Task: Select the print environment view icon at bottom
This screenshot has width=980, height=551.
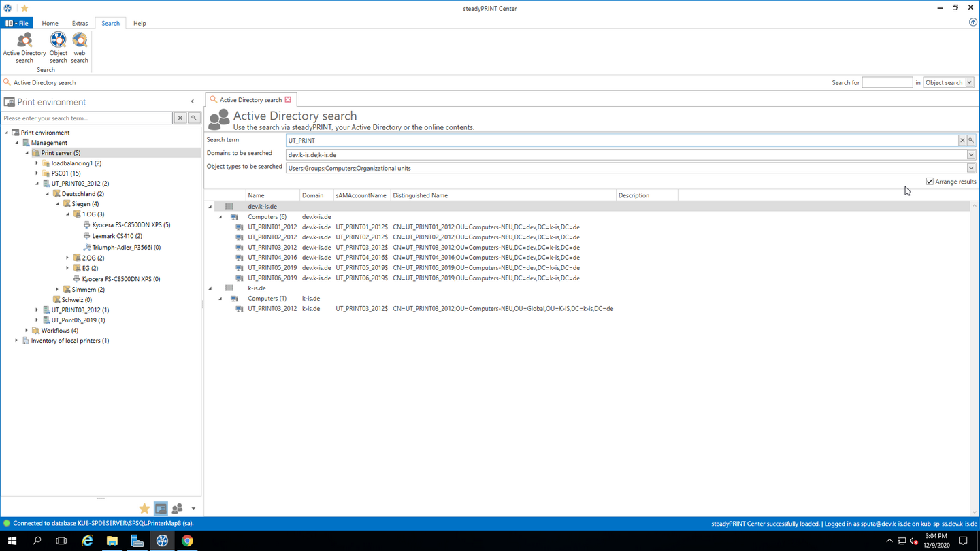Action: [161, 509]
